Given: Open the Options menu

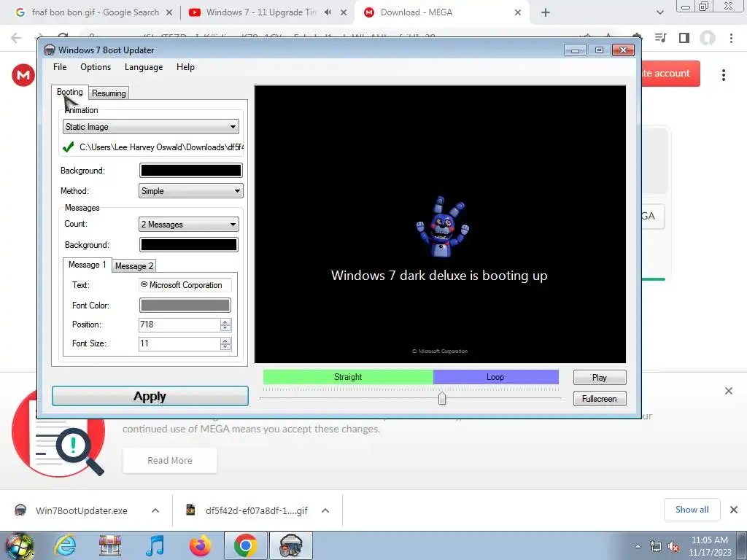Looking at the screenshot, I should pyautogui.click(x=96, y=67).
